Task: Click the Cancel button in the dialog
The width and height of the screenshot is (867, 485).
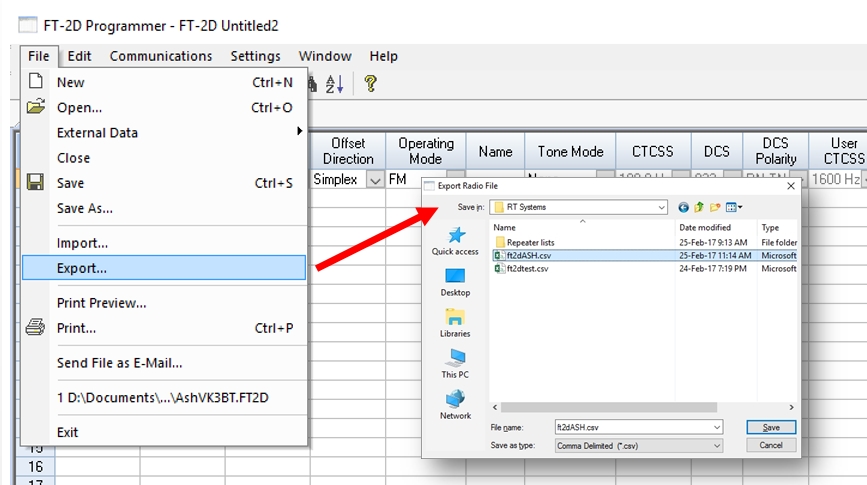Action: click(x=771, y=445)
